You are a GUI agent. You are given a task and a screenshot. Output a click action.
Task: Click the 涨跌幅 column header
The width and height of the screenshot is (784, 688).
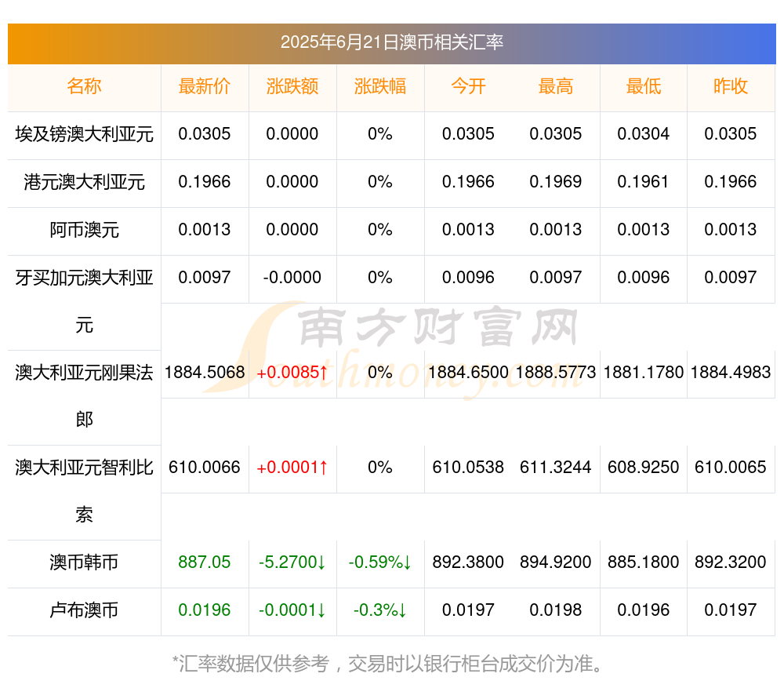(x=380, y=86)
